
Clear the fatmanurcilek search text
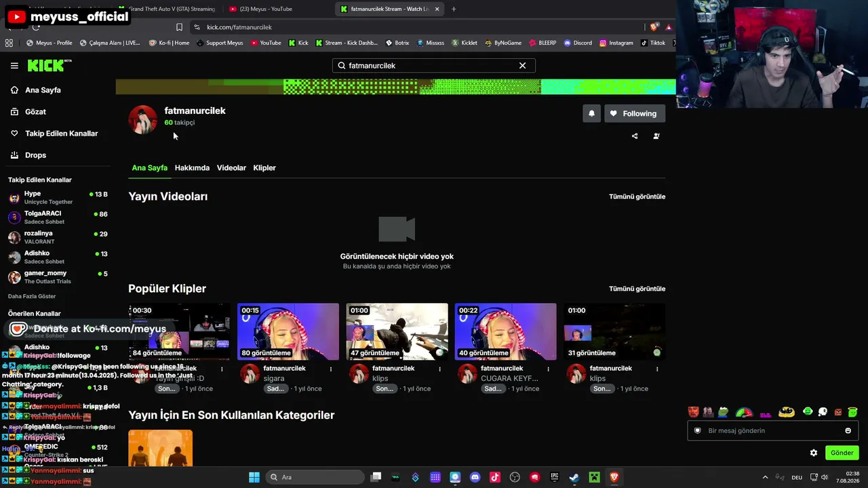[522, 66]
